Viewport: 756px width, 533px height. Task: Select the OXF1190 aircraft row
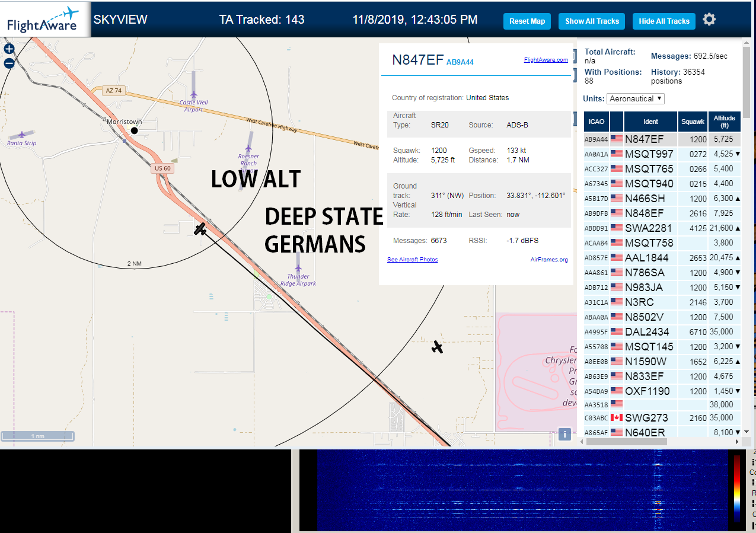pyautogui.click(x=662, y=391)
